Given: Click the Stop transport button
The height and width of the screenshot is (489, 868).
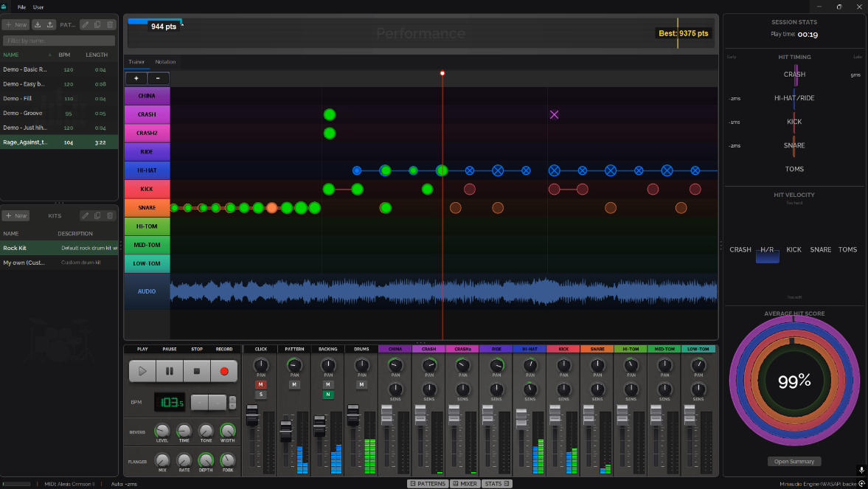Looking at the screenshot, I should point(197,371).
